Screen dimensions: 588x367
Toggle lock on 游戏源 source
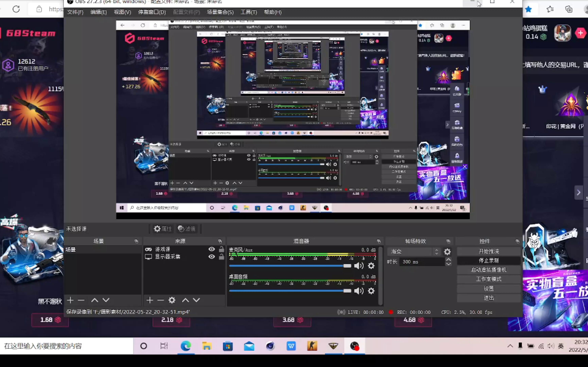[221, 249]
